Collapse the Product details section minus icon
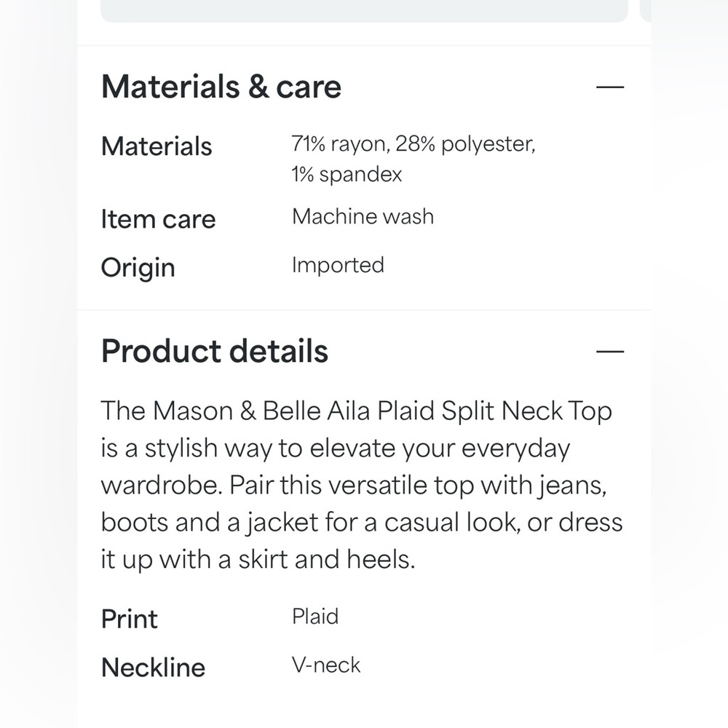Viewport: 728px width, 728px height. 610,352
